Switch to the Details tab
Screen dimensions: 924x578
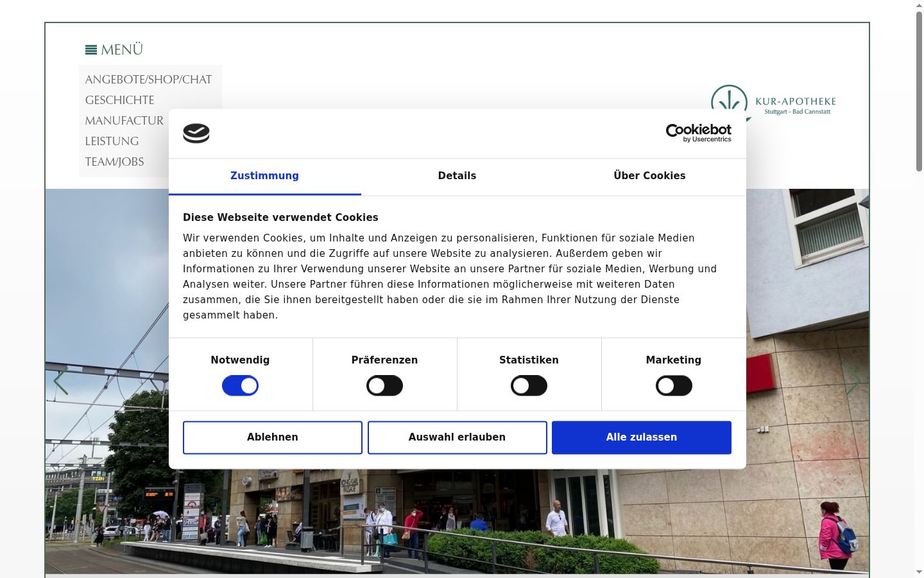point(457,176)
